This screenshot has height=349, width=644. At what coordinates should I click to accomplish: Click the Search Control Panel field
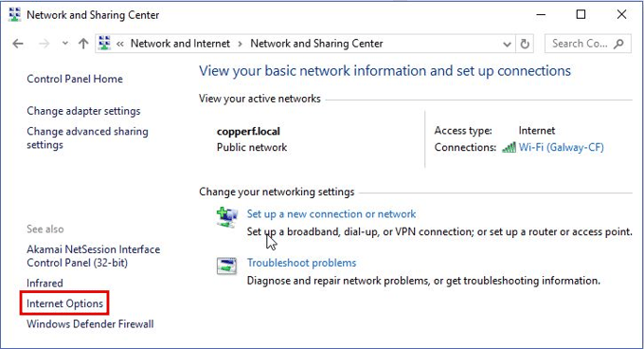[x=588, y=44]
